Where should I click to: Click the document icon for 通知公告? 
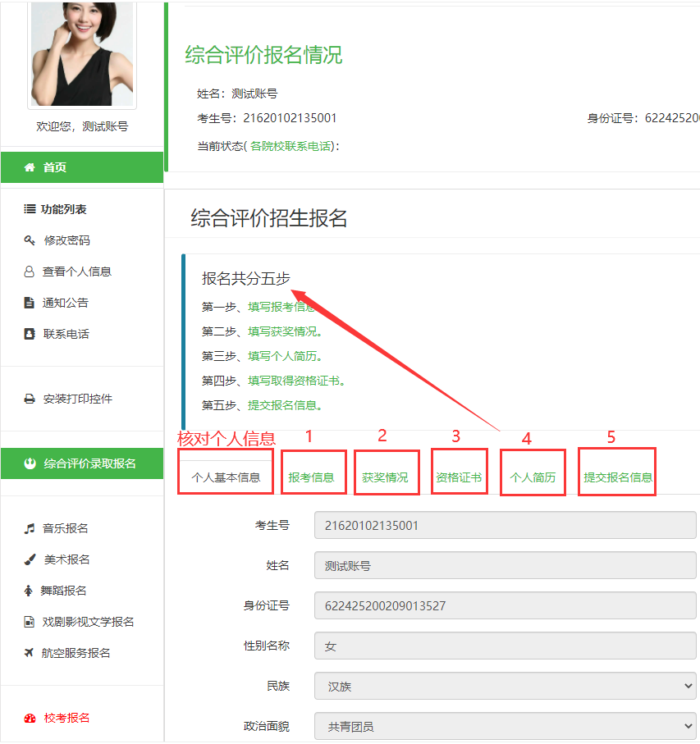click(30, 303)
